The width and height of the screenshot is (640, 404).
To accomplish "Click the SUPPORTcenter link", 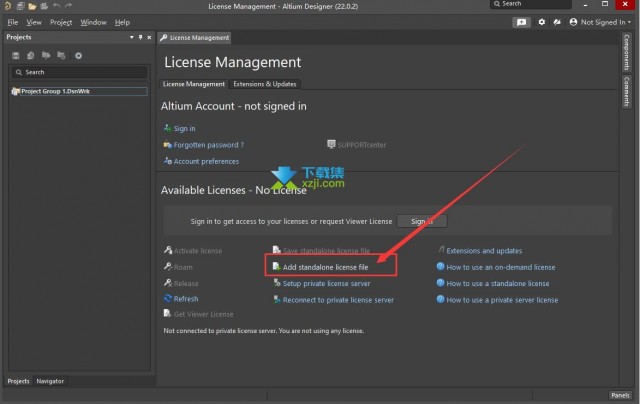I will 361,145.
